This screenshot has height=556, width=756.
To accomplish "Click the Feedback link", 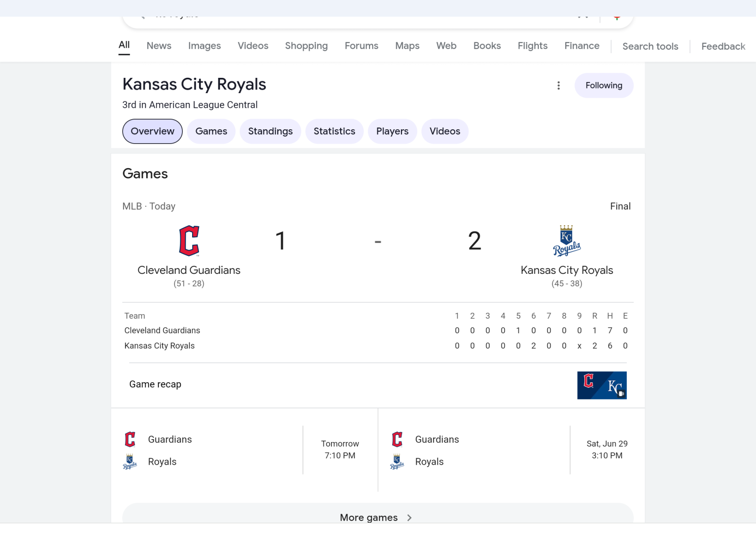I will [723, 46].
